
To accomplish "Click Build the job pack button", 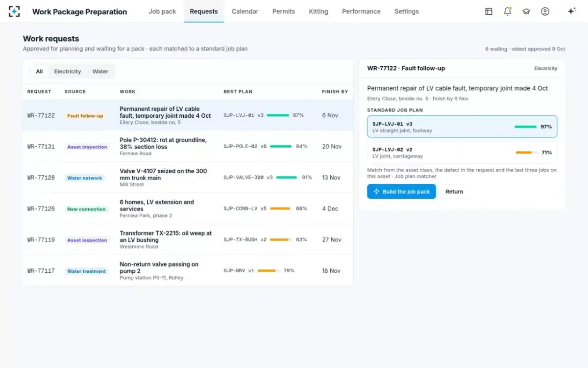I will [401, 191].
